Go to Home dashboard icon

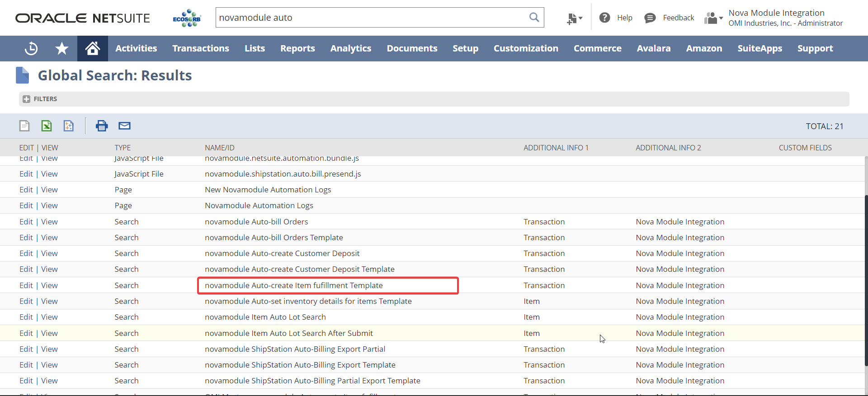(x=93, y=48)
